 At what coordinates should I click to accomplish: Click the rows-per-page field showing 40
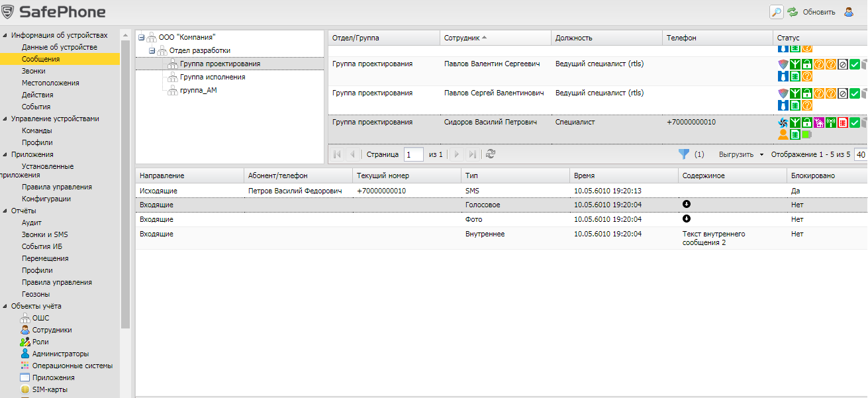coord(860,154)
